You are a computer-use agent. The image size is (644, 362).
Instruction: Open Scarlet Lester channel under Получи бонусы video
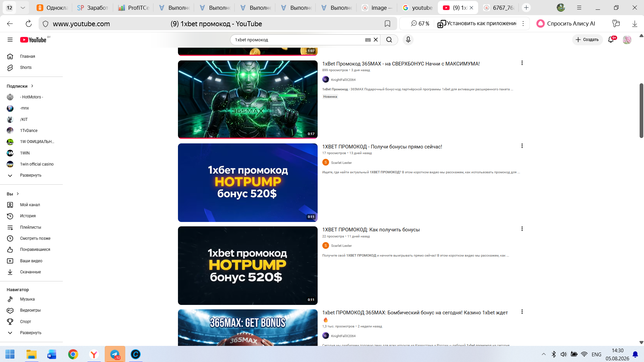341,163
